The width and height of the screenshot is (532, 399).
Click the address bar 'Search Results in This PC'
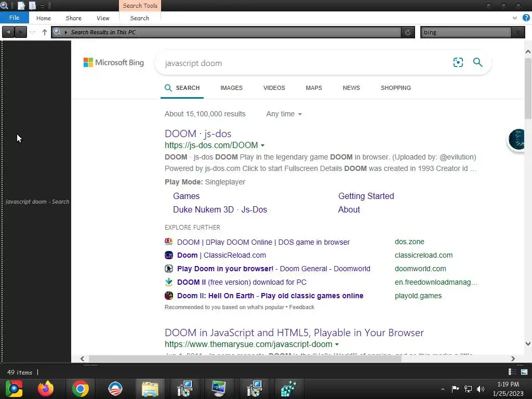click(x=226, y=32)
